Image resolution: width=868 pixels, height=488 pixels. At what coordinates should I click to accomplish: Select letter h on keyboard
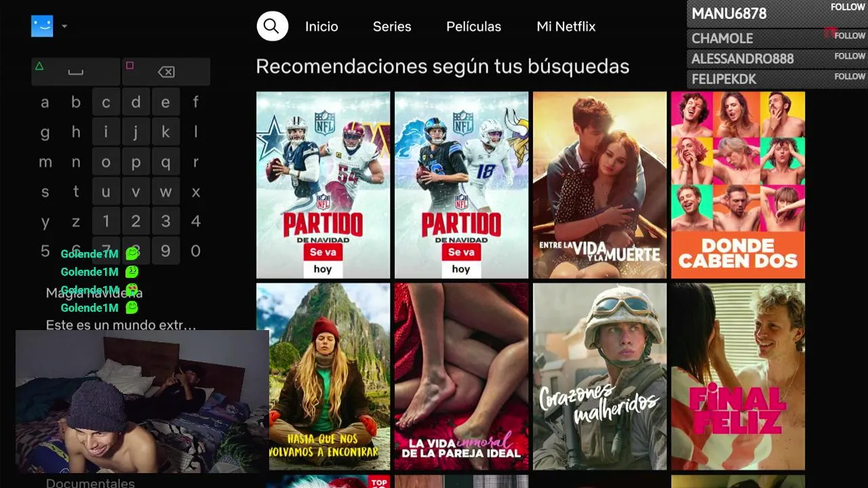[x=76, y=132]
